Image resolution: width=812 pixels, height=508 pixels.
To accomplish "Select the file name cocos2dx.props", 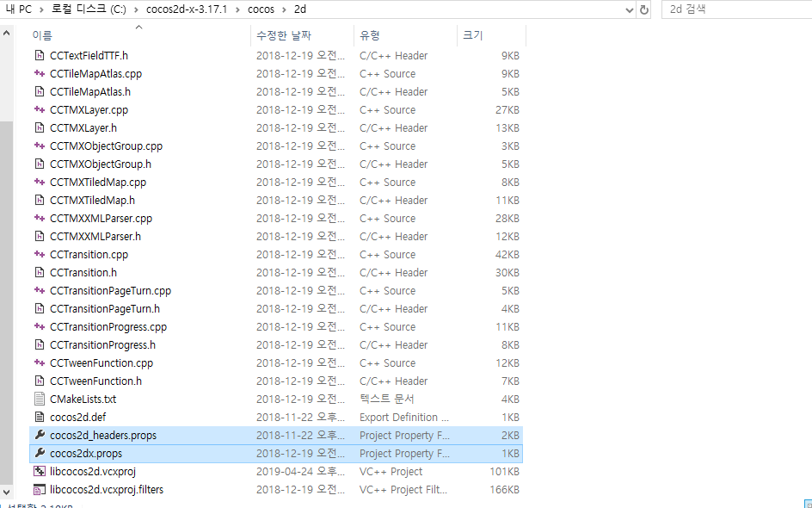I will 86,454.
